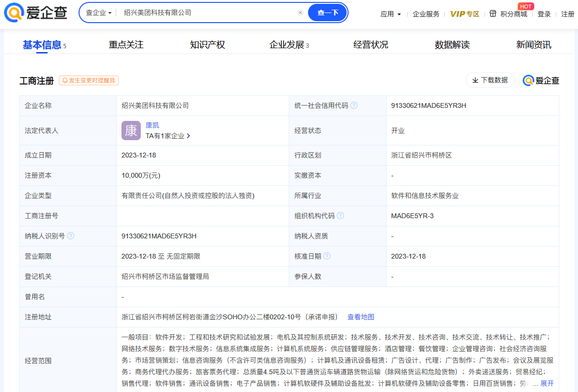Viewport: 578px width, 392px height.
Task: Show help for 核准日期
Action: coord(326,256)
